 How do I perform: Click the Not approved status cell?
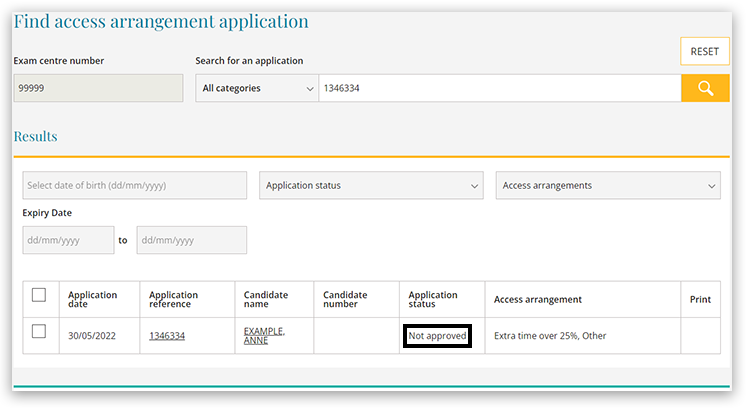(x=437, y=336)
